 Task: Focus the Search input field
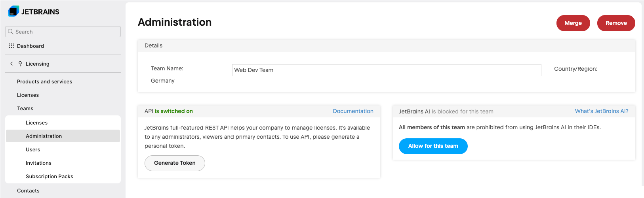click(x=63, y=32)
